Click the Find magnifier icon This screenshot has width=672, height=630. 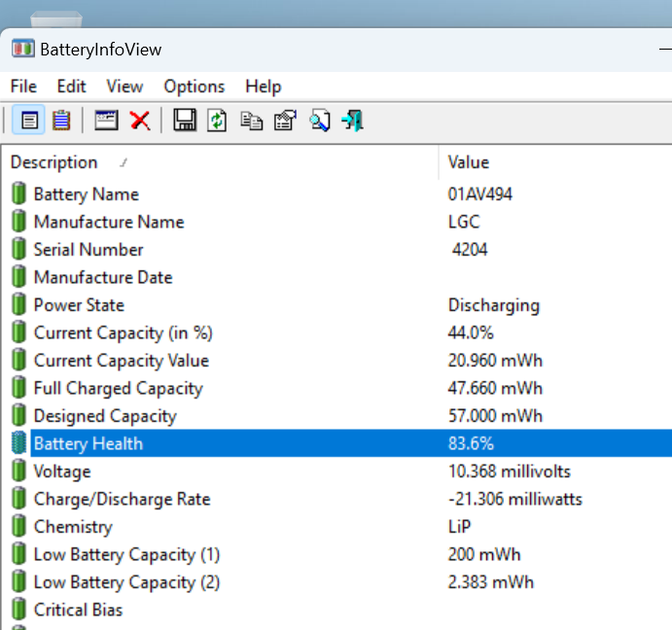click(320, 121)
